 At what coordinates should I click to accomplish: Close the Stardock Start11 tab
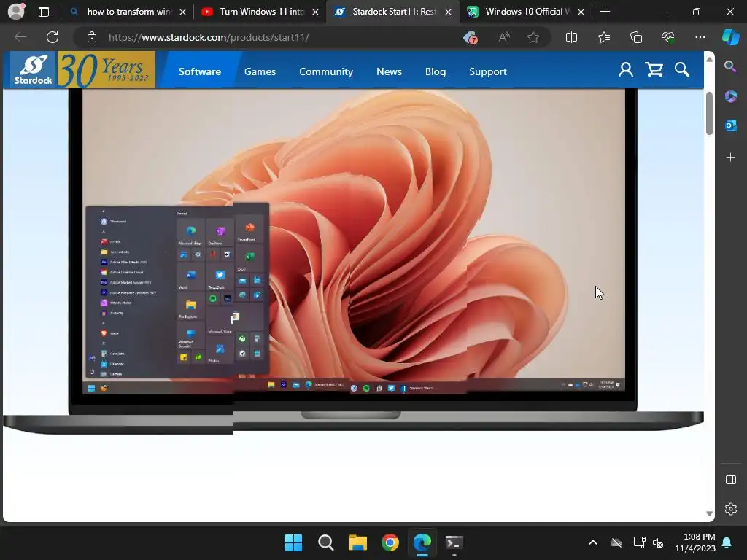pos(448,12)
